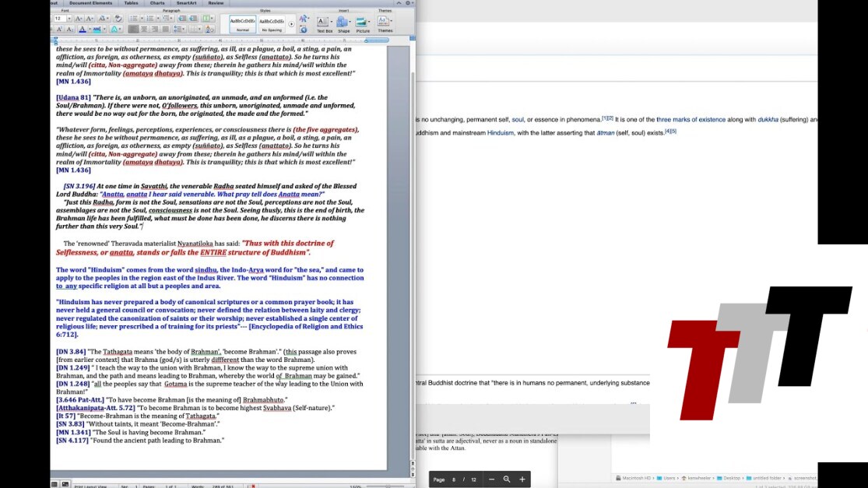This screenshot has height=488, width=868.
Task: Expand the styles gallery arrow
Action: point(292,24)
